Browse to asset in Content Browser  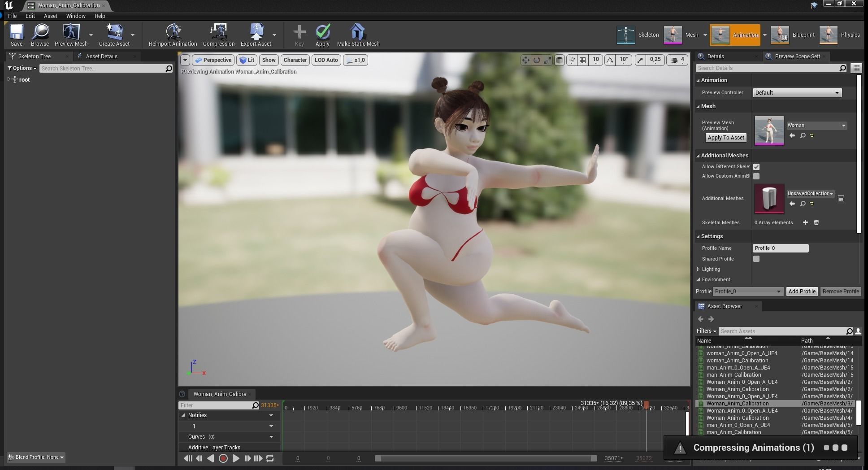pyautogui.click(x=40, y=35)
